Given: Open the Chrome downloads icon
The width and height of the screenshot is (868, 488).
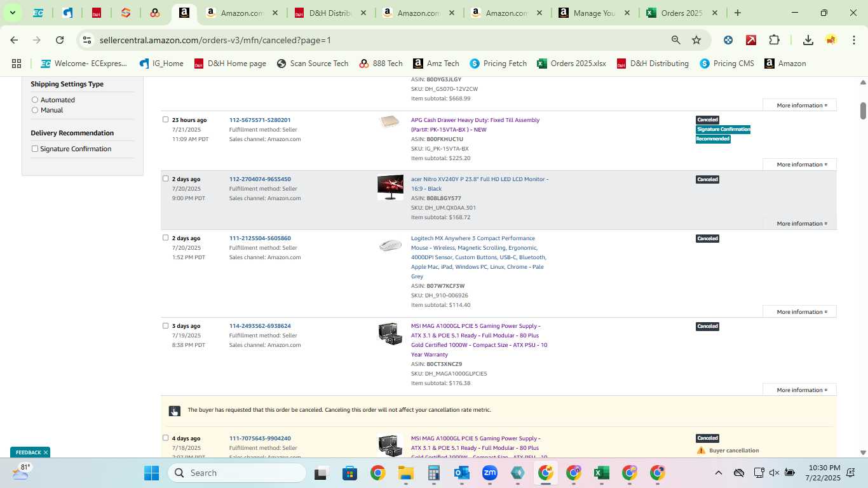Looking at the screenshot, I should point(808,40).
